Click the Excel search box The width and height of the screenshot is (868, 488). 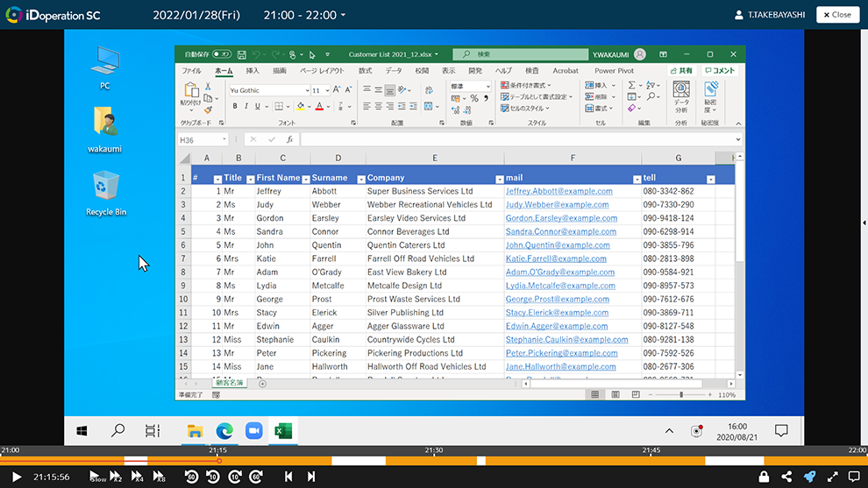520,54
